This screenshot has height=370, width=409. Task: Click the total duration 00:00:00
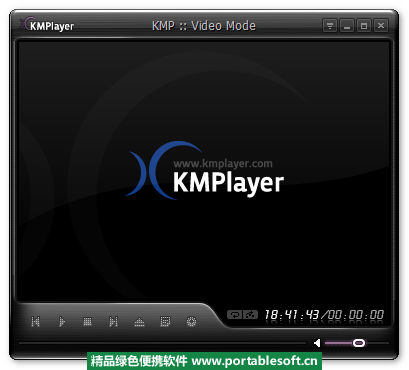[356, 315]
